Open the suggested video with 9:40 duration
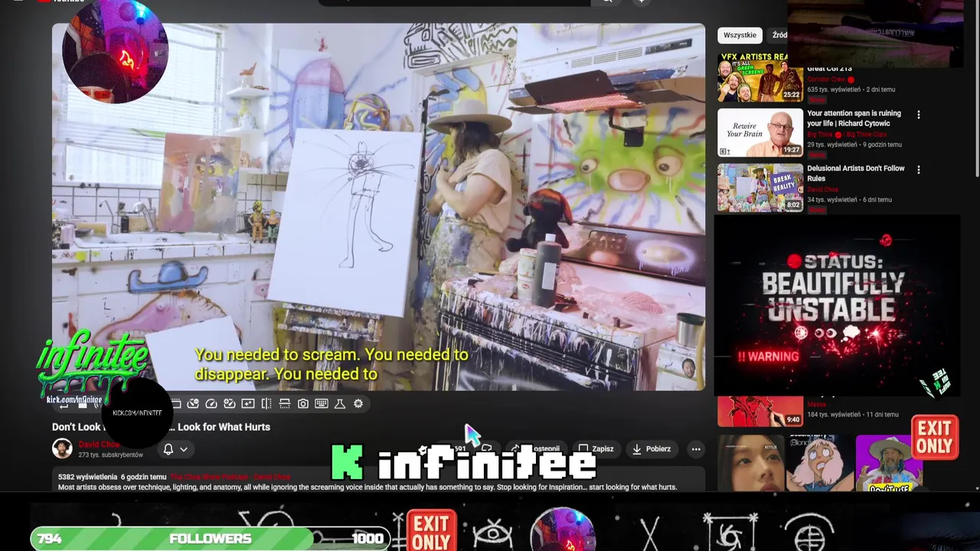Image resolution: width=980 pixels, height=551 pixels. point(760,411)
